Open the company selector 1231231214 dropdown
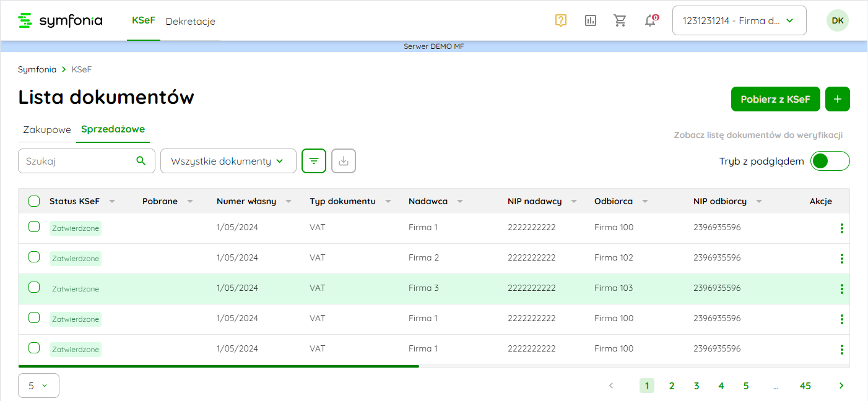 pyautogui.click(x=739, y=20)
